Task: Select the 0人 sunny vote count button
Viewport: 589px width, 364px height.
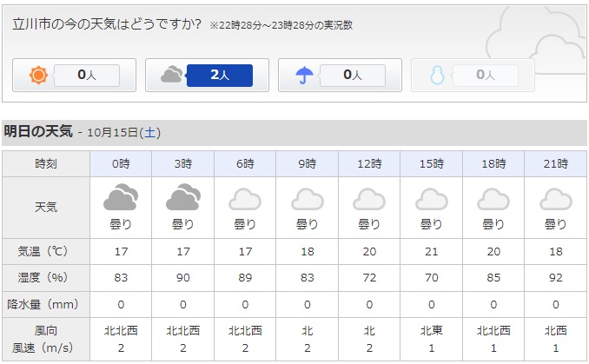Action: pos(86,75)
